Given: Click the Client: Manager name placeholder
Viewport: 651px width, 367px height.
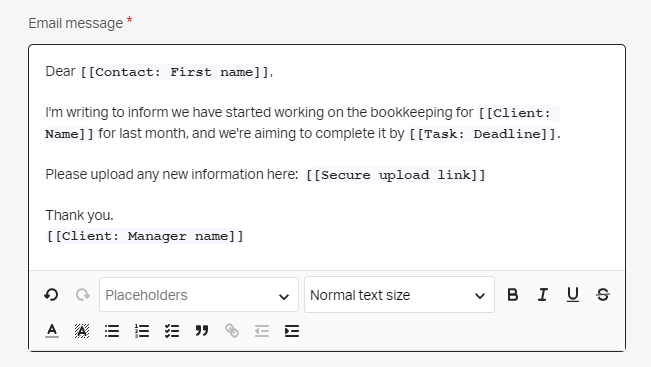Looking at the screenshot, I should (144, 236).
